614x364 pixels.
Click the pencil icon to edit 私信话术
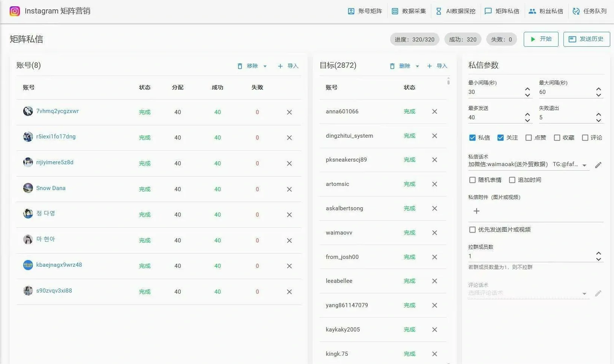598,165
